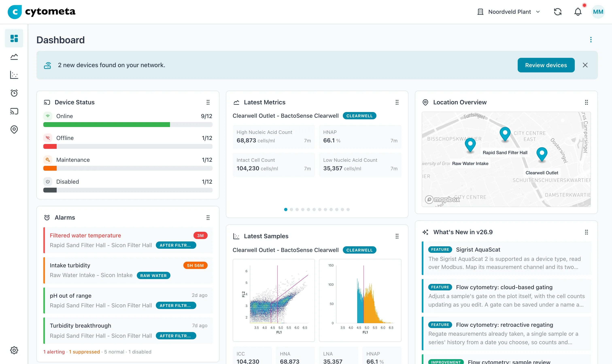Click Review devices button
612x364 pixels.
point(546,65)
